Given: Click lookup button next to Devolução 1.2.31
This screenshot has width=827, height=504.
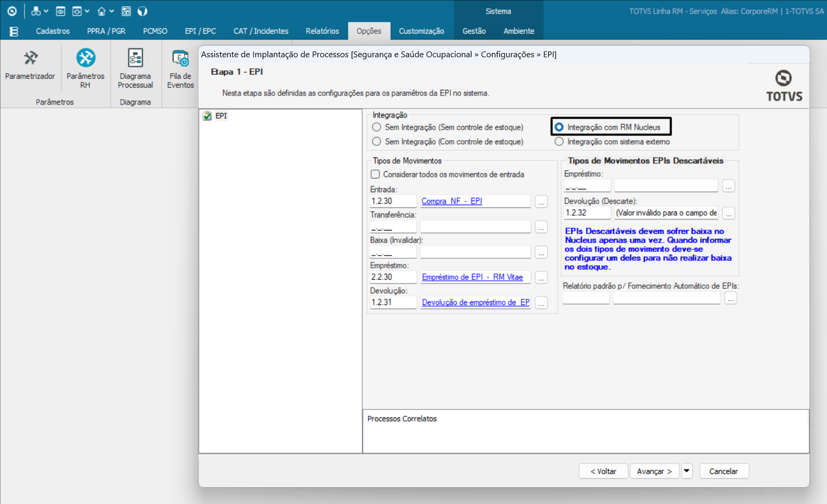Looking at the screenshot, I should [541, 303].
